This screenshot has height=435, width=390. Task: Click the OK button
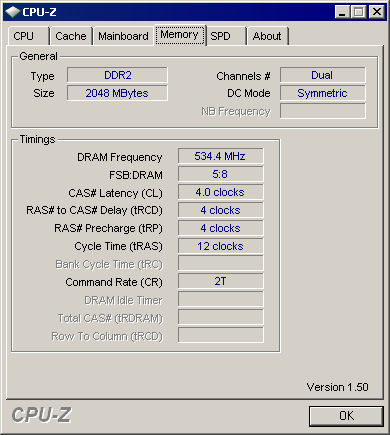click(x=346, y=416)
